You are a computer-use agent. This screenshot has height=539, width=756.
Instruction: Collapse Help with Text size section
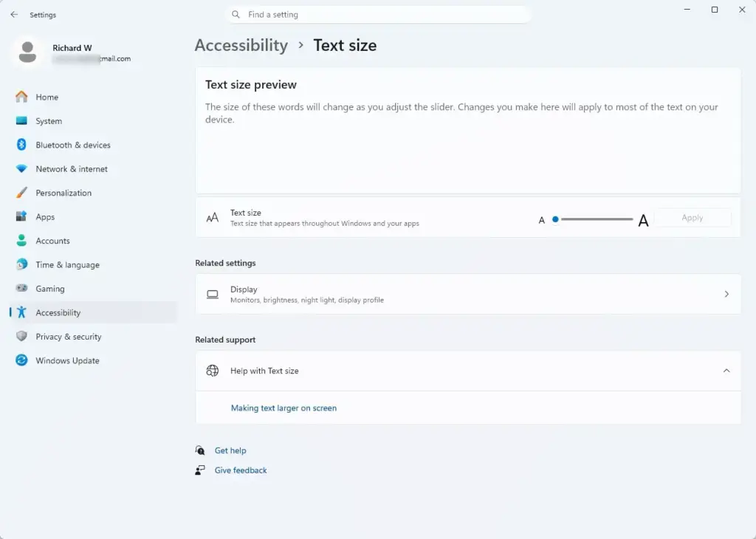(x=726, y=371)
